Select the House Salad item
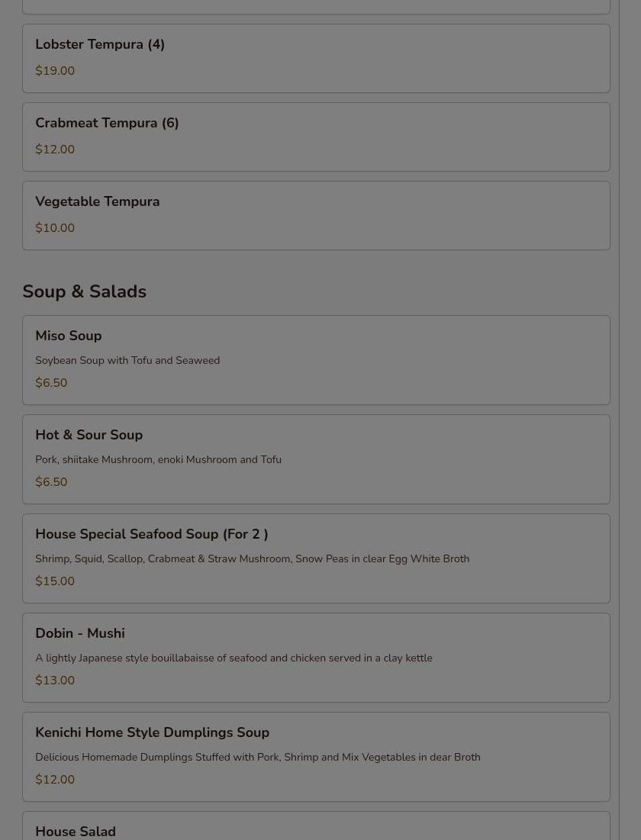 coord(316,826)
